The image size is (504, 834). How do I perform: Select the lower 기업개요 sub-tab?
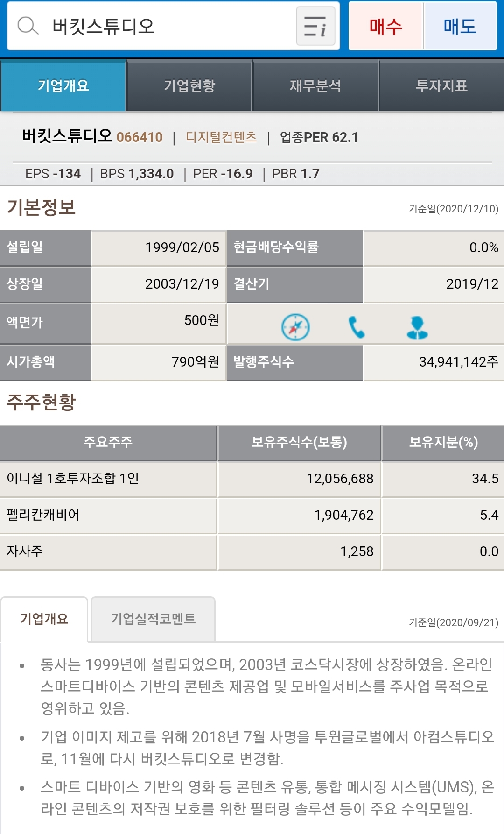[44, 619]
